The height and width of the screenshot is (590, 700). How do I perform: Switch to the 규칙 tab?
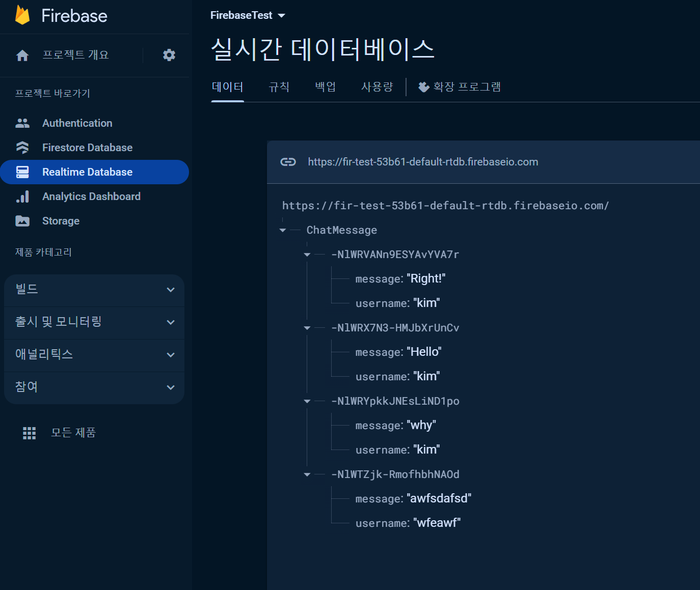click(279, 87)
